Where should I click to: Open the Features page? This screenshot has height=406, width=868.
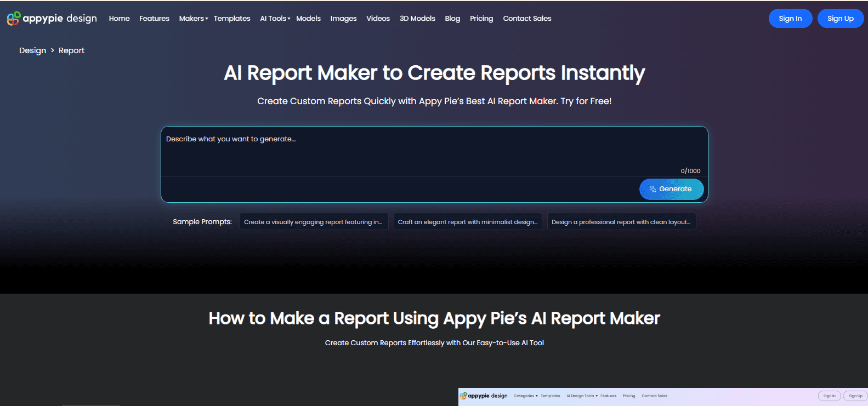pos(154,19)
